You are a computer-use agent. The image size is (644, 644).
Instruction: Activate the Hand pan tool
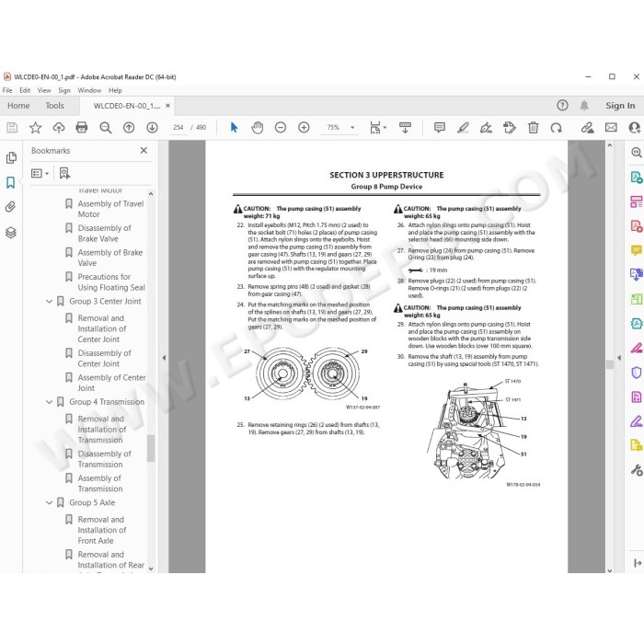[258, 128]
